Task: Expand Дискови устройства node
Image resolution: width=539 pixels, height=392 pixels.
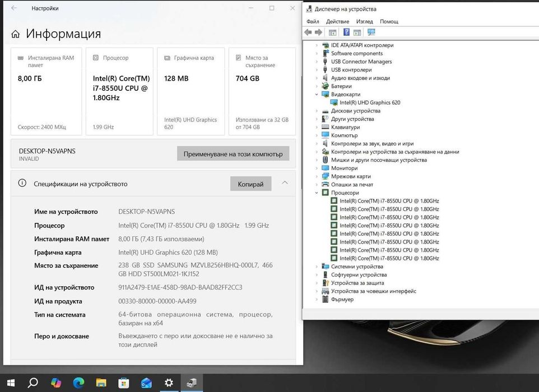Action: tap(317, 111)
